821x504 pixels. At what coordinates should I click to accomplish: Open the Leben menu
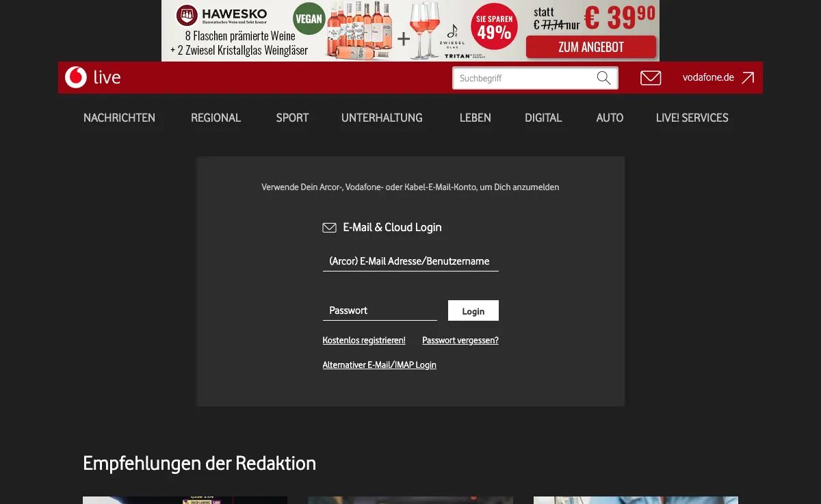(475, 118)
